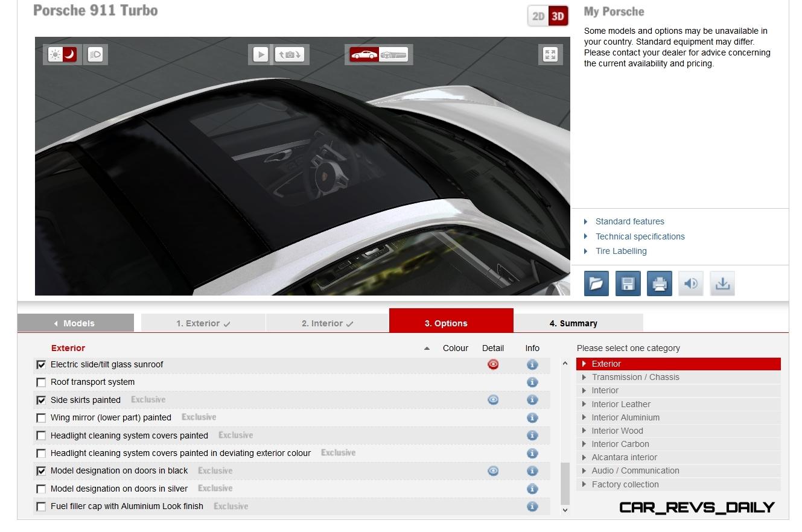Show detail view of the glass sunroof (red eye)
This screenshot has height=532, width=802.
coord(493,364)
